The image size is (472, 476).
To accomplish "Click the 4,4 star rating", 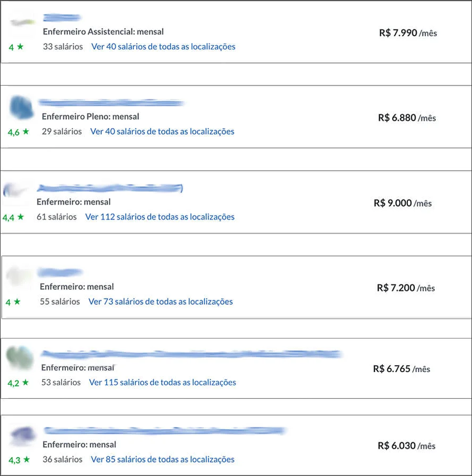I will pos(13,217).
